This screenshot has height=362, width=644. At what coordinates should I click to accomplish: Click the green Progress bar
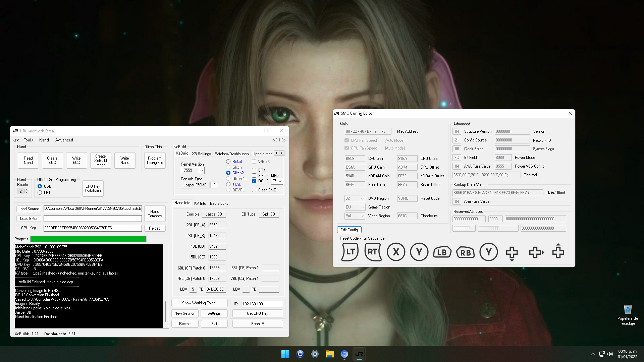pyautogui.click(x=89, y=239)
